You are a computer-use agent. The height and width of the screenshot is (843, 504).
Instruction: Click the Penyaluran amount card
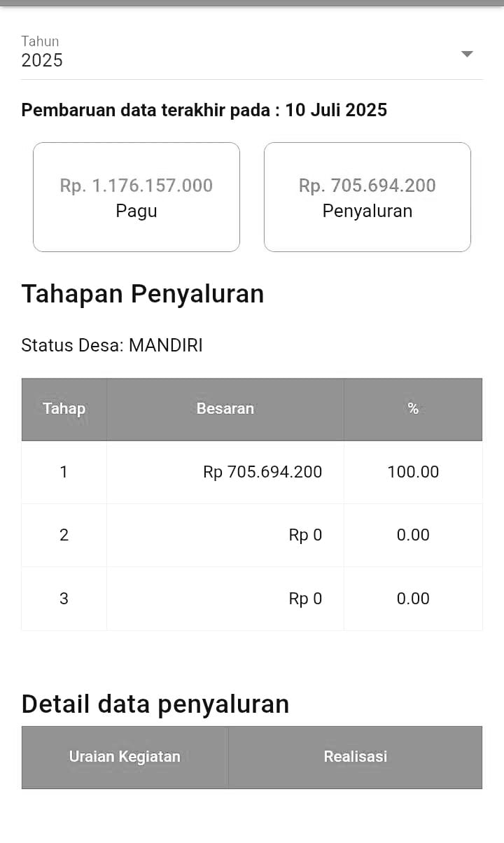[367, 197]
